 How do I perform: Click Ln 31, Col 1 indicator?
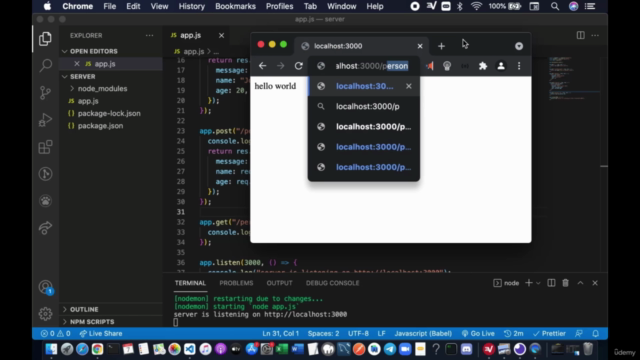click(x=280, y=333)
